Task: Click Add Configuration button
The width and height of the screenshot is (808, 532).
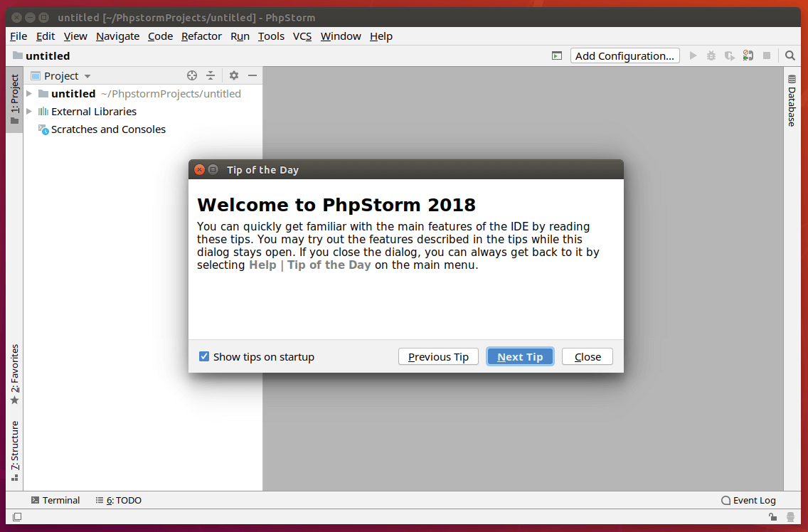Action: point(624,55)
